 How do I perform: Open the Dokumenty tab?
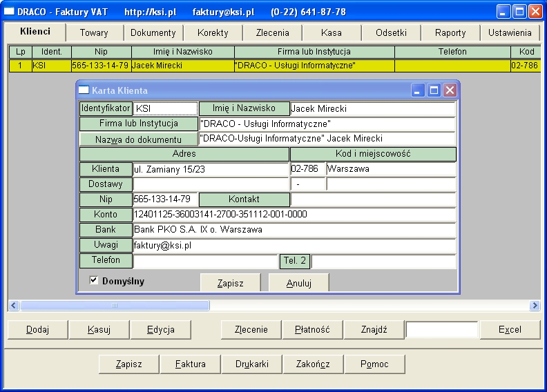(x=153, y=32)
